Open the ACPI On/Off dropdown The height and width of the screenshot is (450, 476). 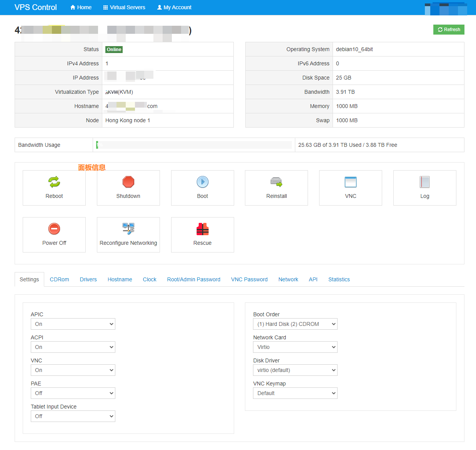(73, 347)
